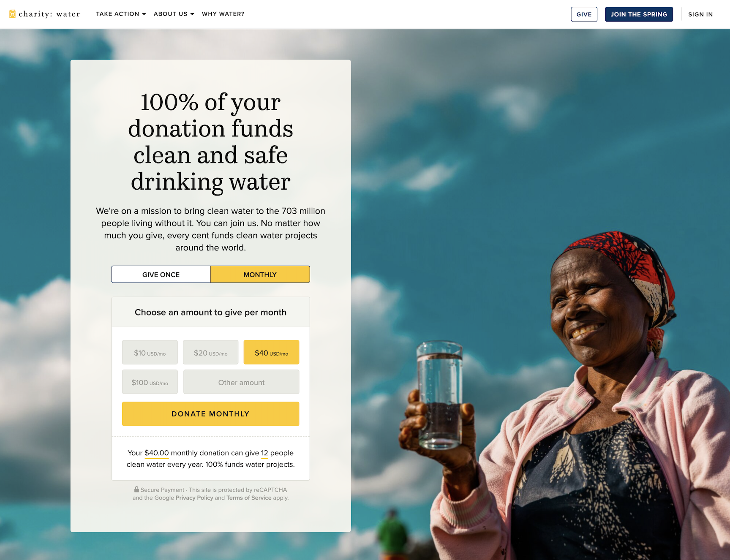Expand the About Us dropdown arrow

(x=192, y=14)
